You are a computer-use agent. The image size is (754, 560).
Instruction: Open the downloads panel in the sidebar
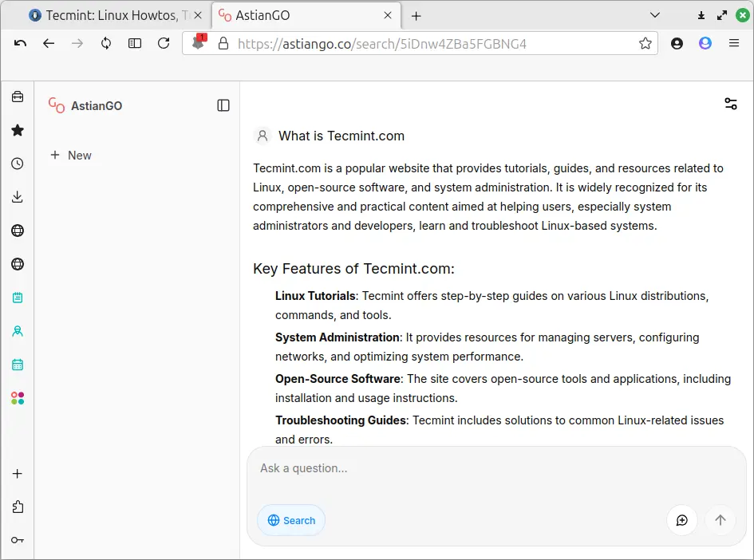(18, 197)
